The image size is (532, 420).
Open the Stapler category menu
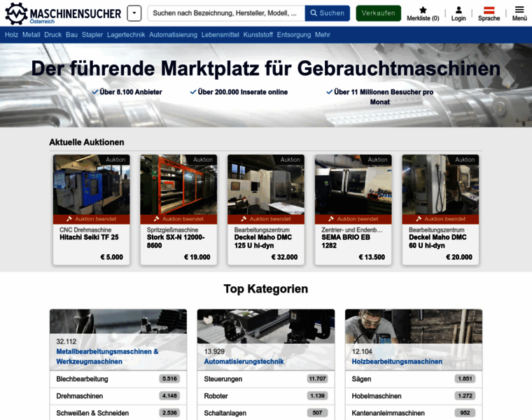pyautogui.click(x=92, y=34)
